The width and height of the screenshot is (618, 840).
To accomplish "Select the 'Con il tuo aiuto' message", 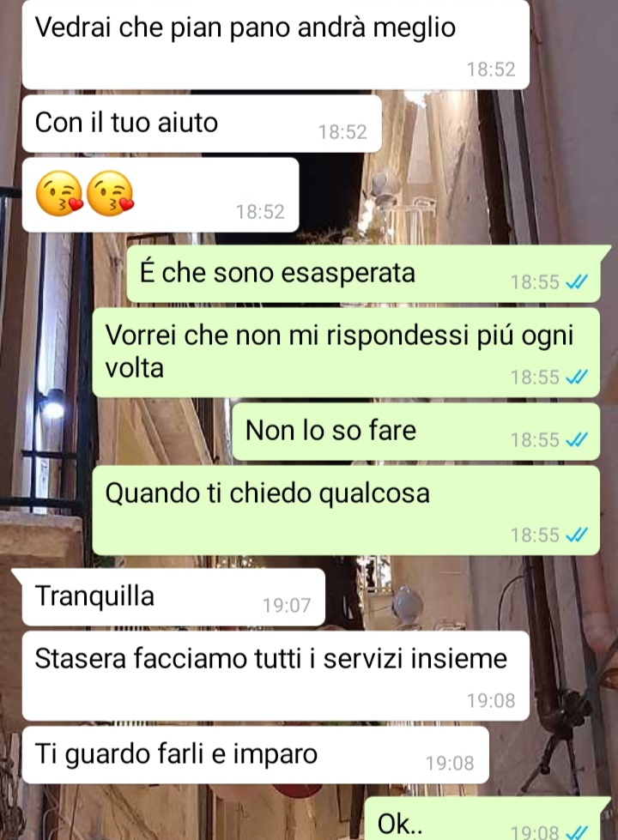I will 202,124.
